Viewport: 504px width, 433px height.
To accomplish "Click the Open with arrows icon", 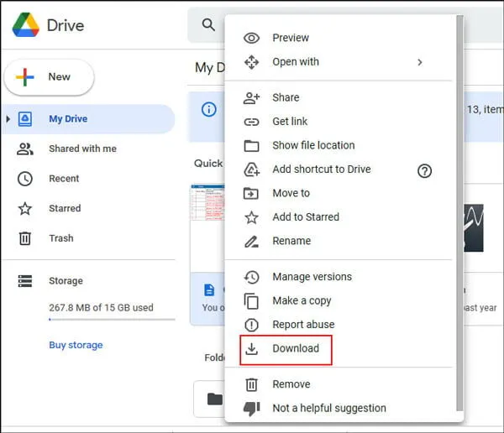I will 251,62.
